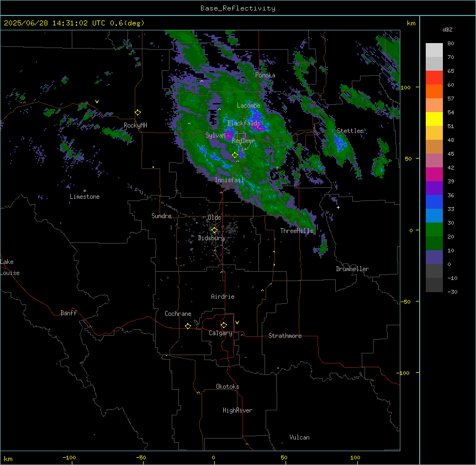476x465 pixels.
Task: Click the Banff label
Action: pos(68,313)
